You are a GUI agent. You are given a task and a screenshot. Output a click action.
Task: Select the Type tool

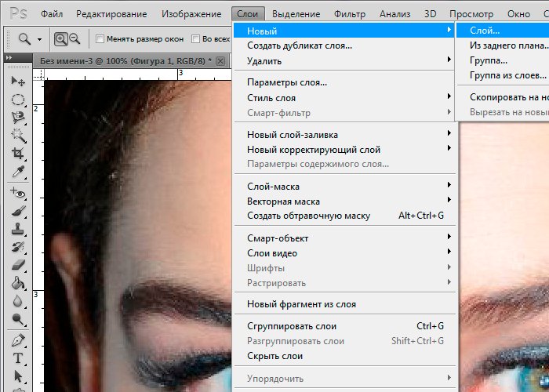click(x=17, y=358)
